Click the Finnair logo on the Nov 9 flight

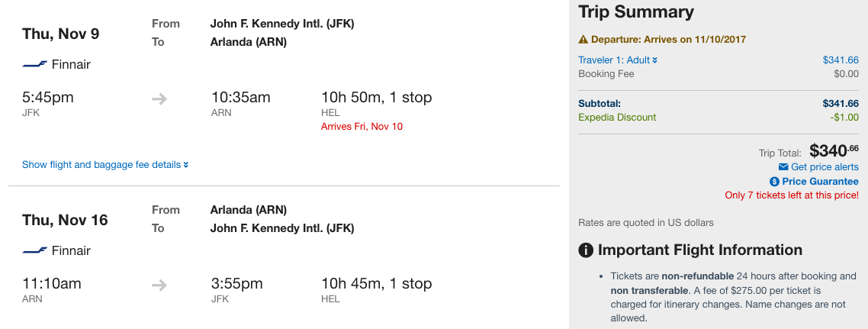click(x=35, y=65)
